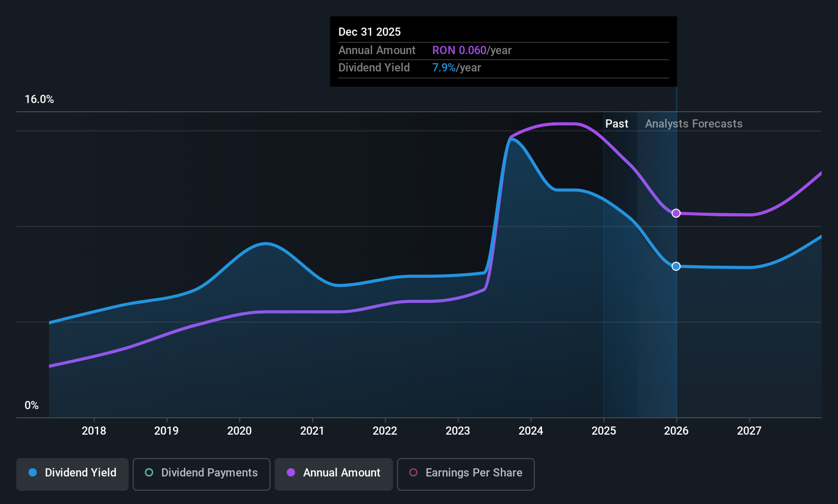This screenshot has height=504, width=838.
Task: Click the Annual Amount tooltip row label
Action: [x=377, y=51]
